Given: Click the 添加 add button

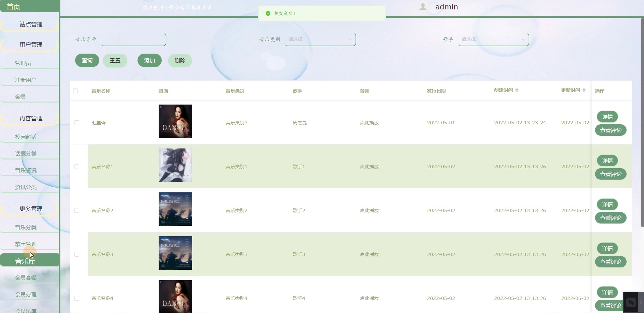Looking at the screenshot, I should point(150,60).
